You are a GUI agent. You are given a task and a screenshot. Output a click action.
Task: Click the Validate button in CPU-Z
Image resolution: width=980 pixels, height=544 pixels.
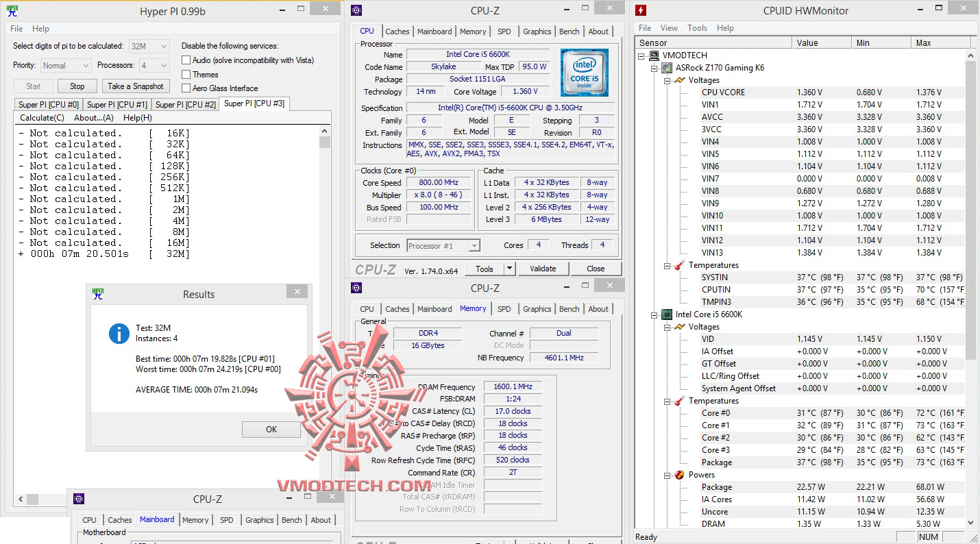point(543,269)
